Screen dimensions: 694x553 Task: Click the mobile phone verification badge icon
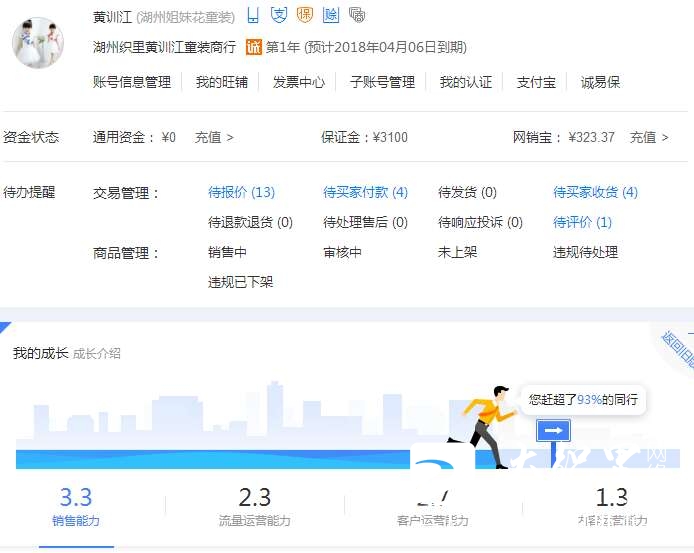point(253,15)
